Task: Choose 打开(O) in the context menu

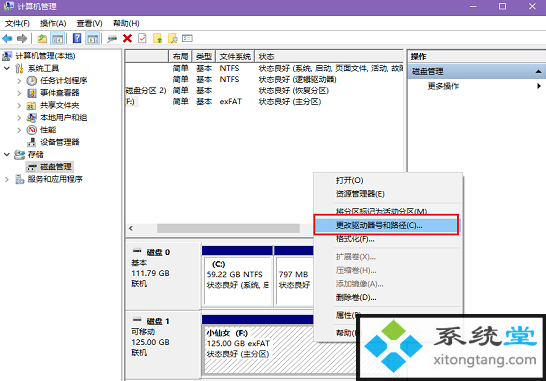Action: point(388,180)
